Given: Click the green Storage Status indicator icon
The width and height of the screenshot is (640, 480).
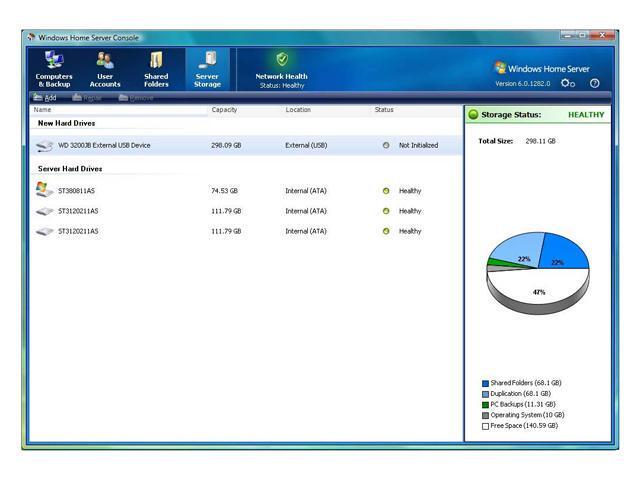Looking at the screenshot, I should point(473,115).
